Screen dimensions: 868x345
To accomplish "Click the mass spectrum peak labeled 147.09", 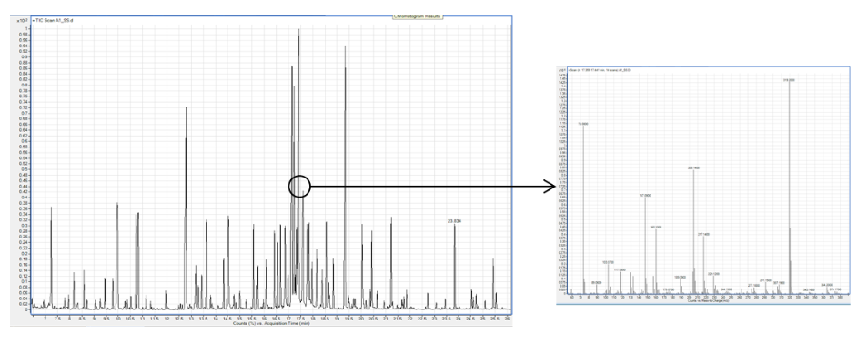I will [x=645, y=246].
